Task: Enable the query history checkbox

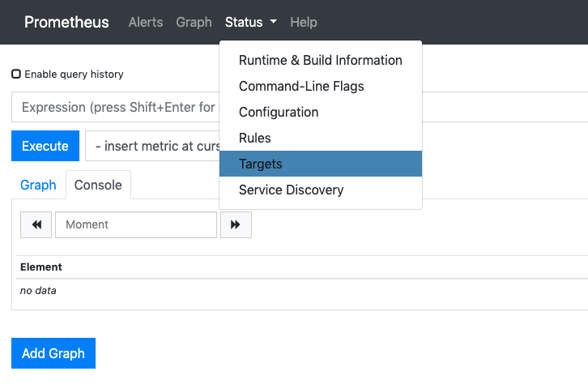Action: click(16, 74)
